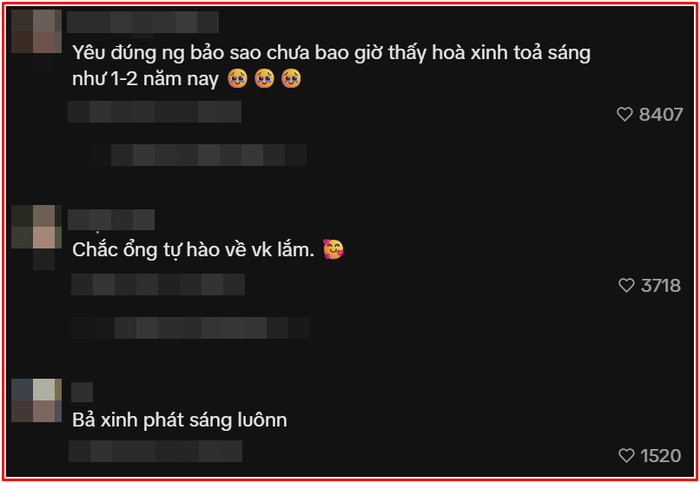The image size is (700, 483).
Task: Click blurred username above 'Chắc ổng tự hào' comment
Action: coord(111,220)
